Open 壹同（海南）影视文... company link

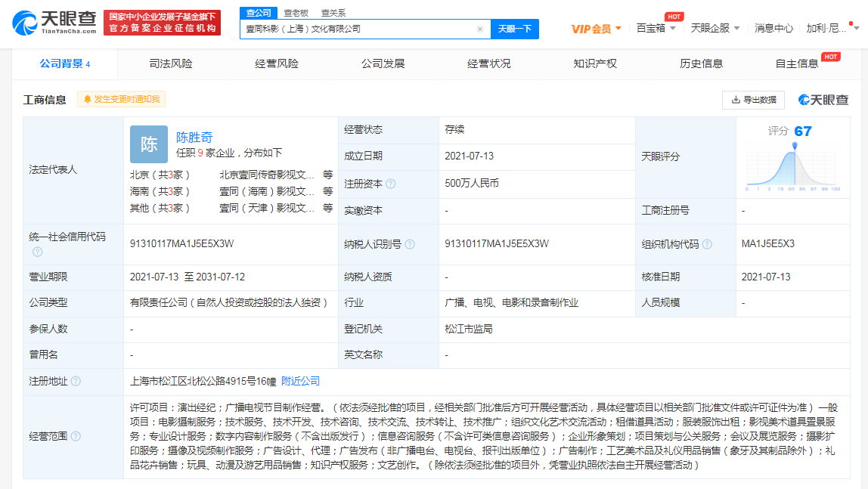pos(267,191)
